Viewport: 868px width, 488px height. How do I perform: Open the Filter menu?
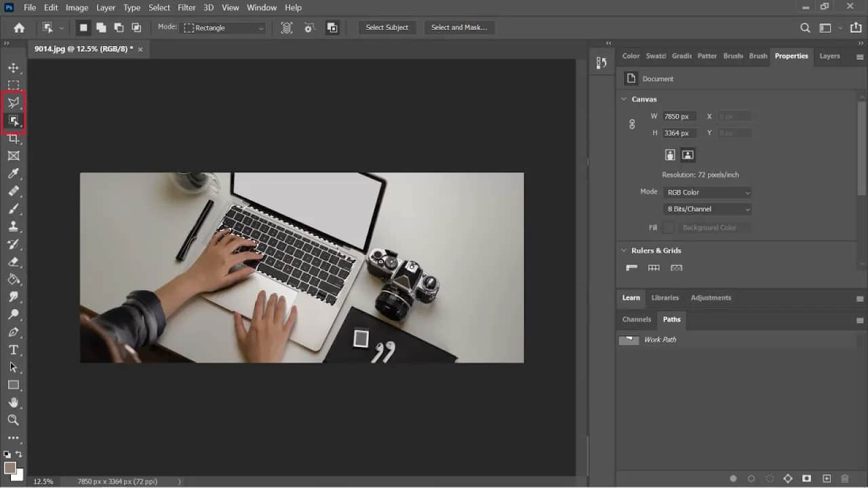click(x=186, y=7)
